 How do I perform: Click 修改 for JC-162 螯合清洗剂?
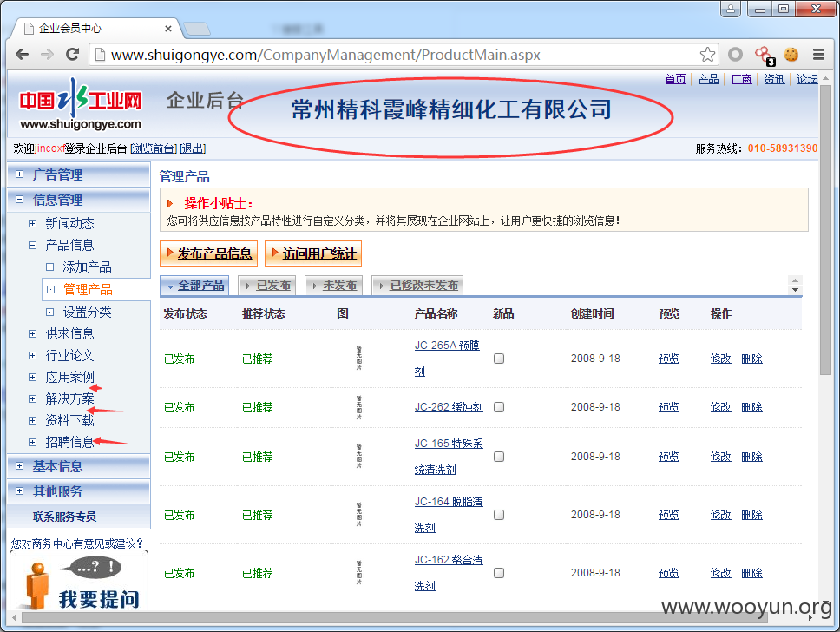(720, 573)
